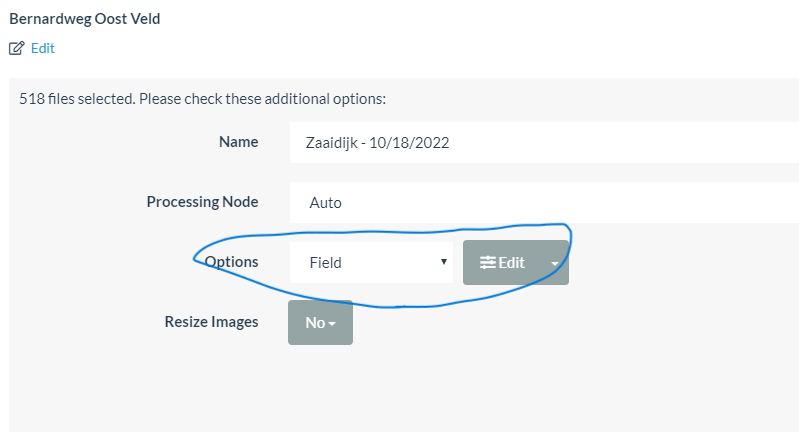Click the Name label

click(238, 142)
